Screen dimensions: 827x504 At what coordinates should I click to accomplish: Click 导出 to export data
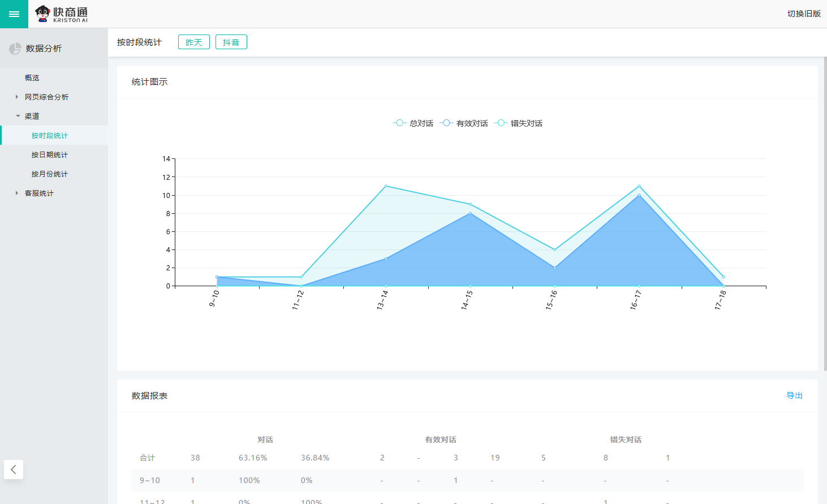coord(794,396)
